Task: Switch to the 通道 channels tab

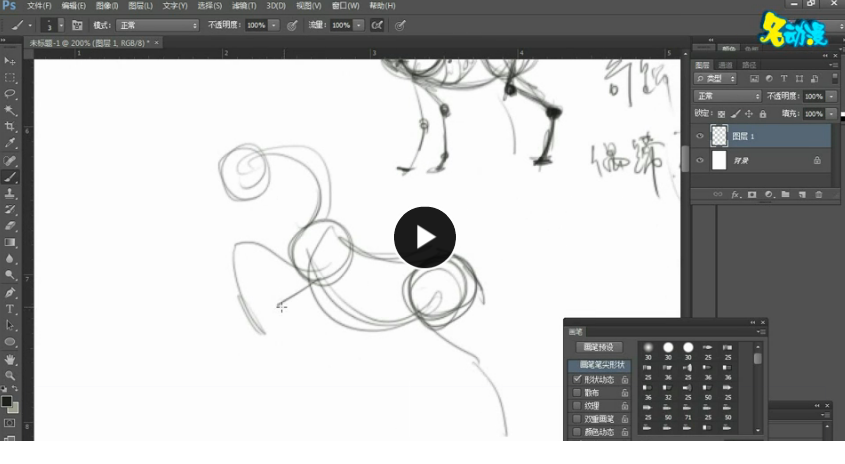Action: (726, 65)
